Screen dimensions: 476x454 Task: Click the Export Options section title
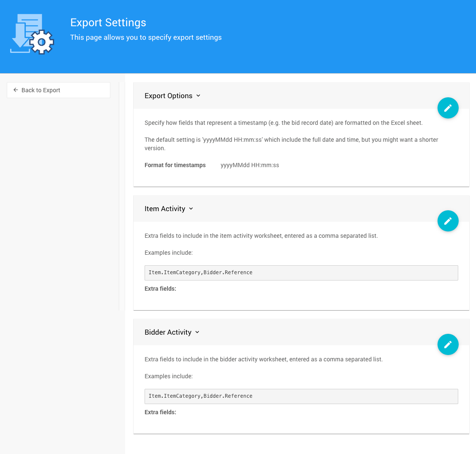[x=168, y=96]
